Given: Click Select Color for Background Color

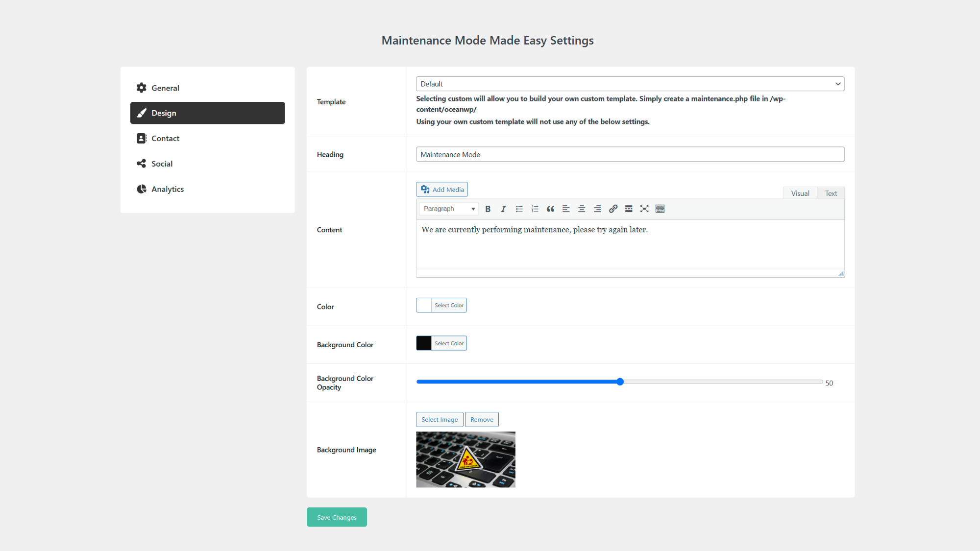Looking at the screenshot, I should pos(449,343).
